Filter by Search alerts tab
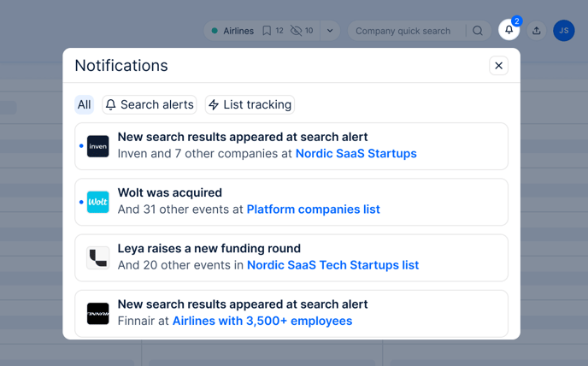This screenshot has width=588, height=366. (x=150, y=104)
